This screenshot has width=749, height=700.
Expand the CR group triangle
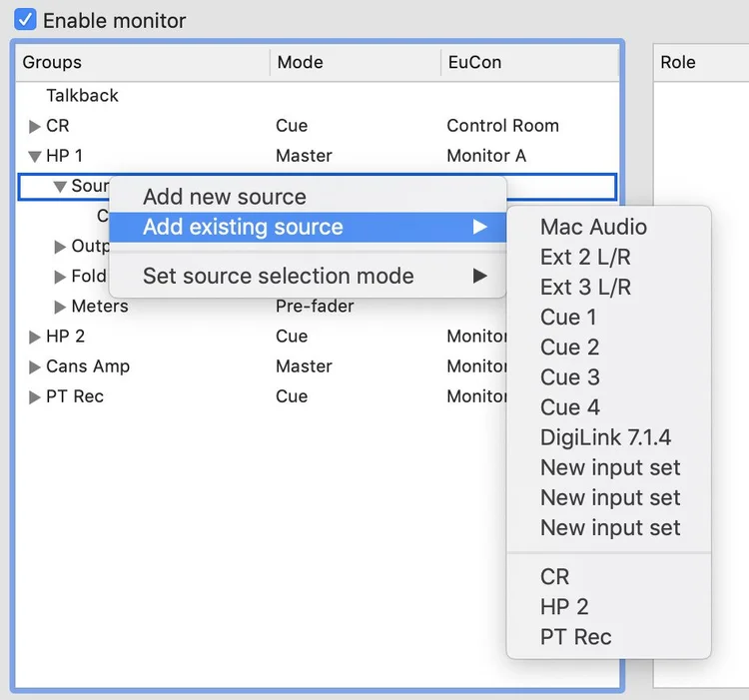pos(34,127)
